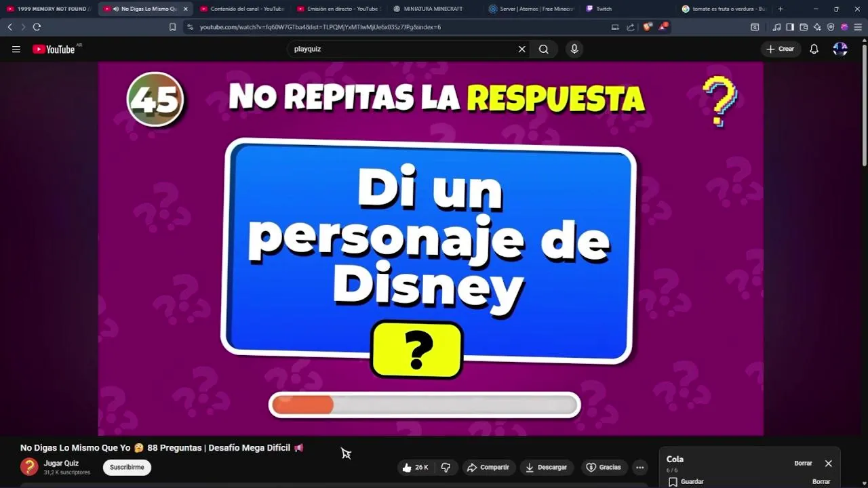868x488 pixels.
Task: Open the VPN shield icon
Action: tap(831, 27)
